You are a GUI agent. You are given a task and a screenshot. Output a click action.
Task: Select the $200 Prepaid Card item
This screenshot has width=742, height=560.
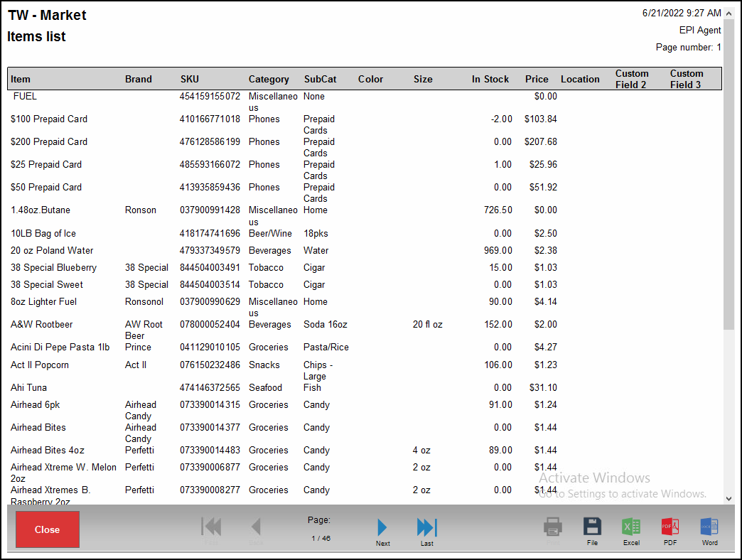click(x=49, y=142)
